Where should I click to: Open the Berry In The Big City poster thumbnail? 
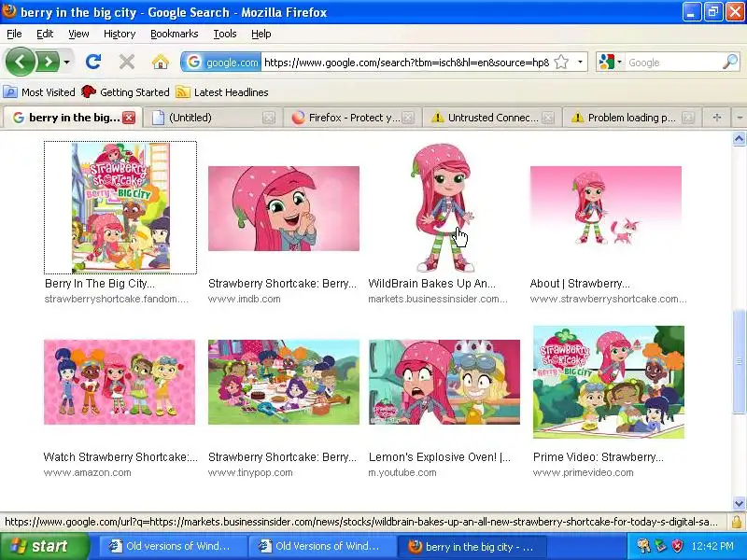[x=120, y=207]
